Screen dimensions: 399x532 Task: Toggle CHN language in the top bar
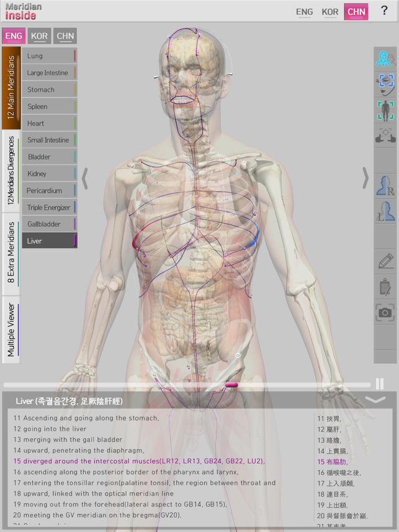pos(356,12)
